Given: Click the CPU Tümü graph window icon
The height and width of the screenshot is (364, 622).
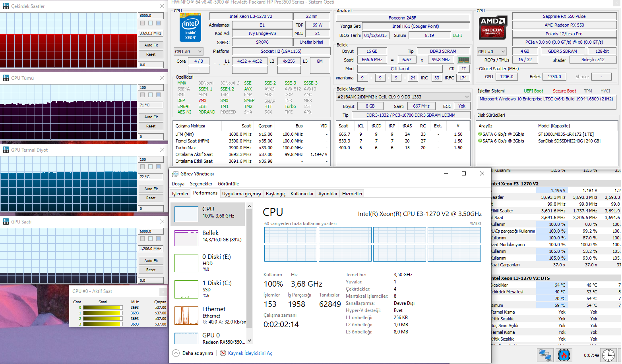Looking at the screenshot, I should (x=6, y=78).
